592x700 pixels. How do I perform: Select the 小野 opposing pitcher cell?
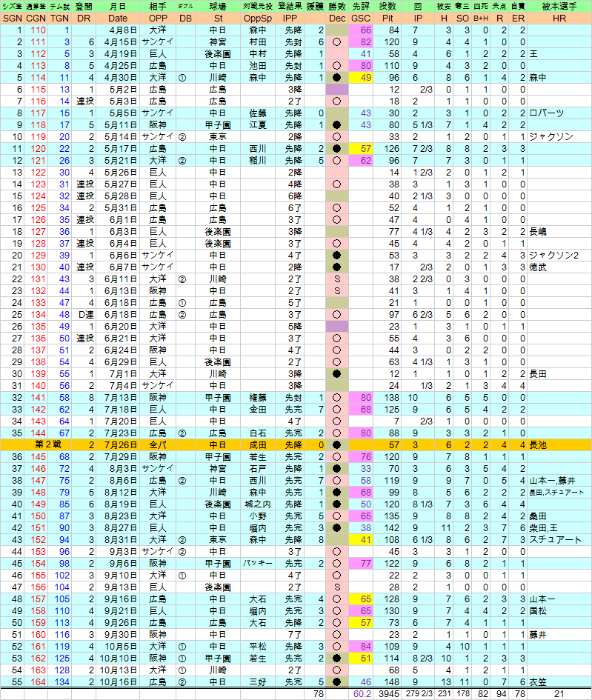coord(258,516)
